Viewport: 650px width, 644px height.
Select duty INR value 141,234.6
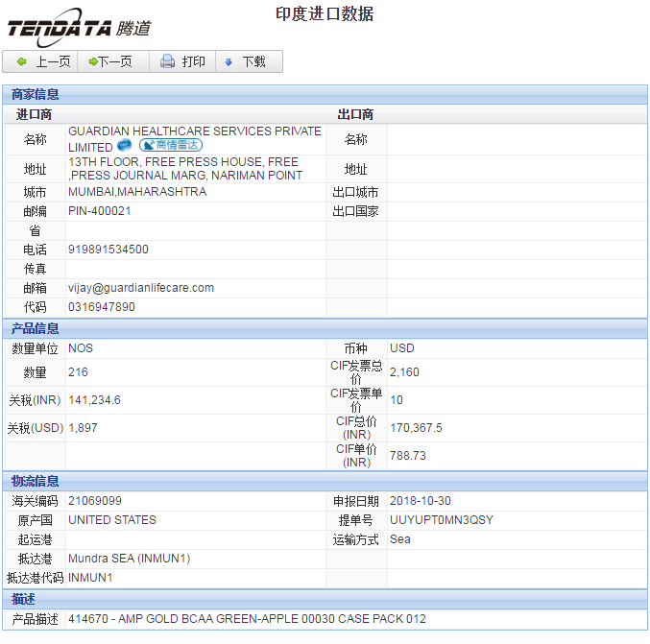coord(94,400)
